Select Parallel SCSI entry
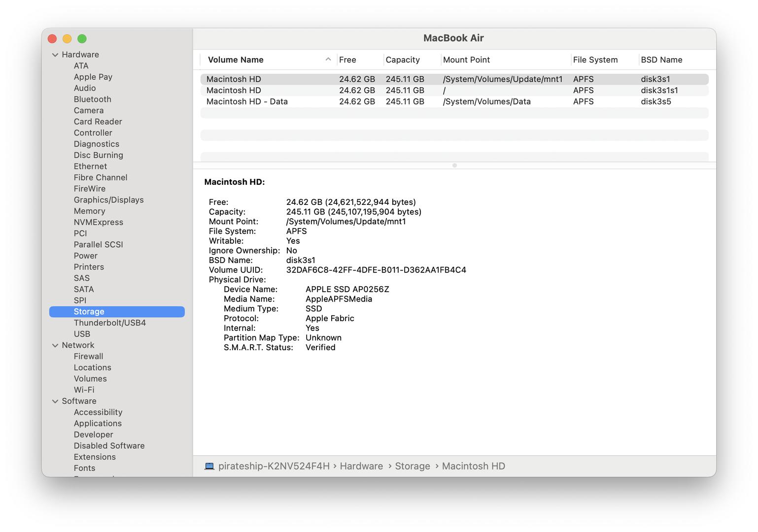 (x=99, y=245)
